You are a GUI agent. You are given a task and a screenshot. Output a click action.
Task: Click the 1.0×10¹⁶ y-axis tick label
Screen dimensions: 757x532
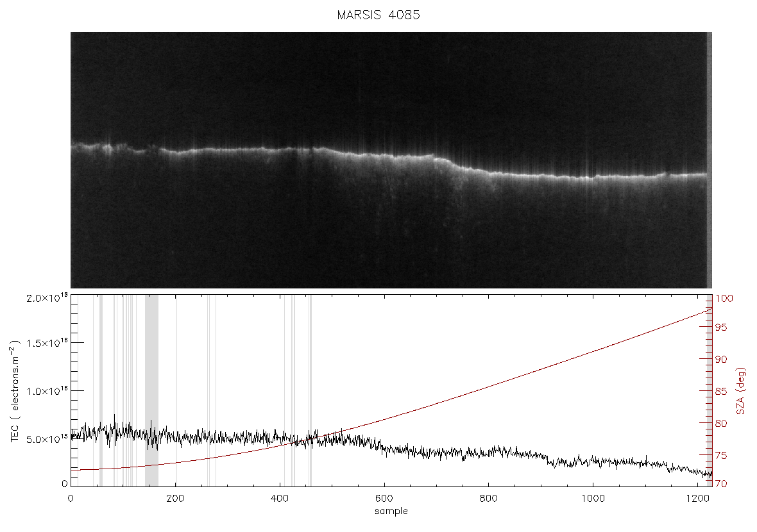(x=47, y=391)
